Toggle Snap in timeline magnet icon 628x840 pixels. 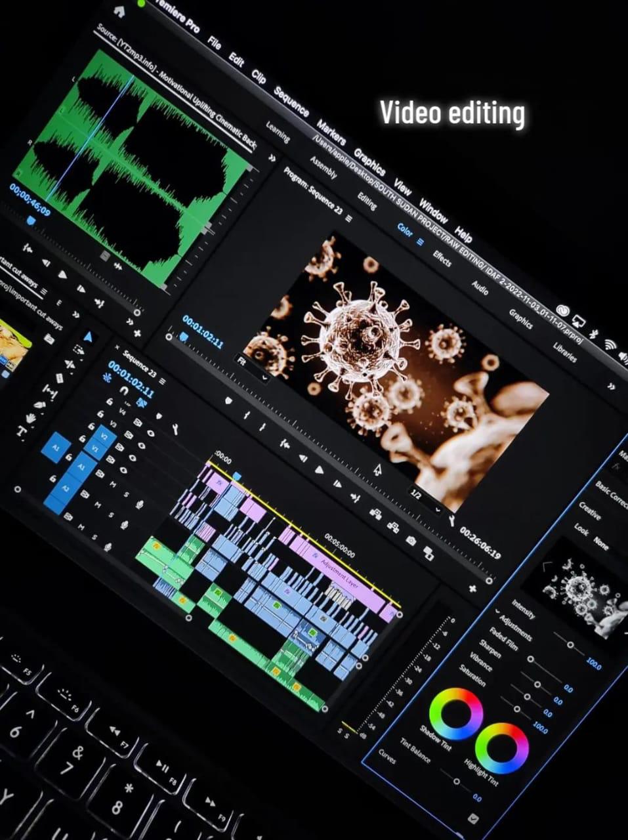point(123,390)
